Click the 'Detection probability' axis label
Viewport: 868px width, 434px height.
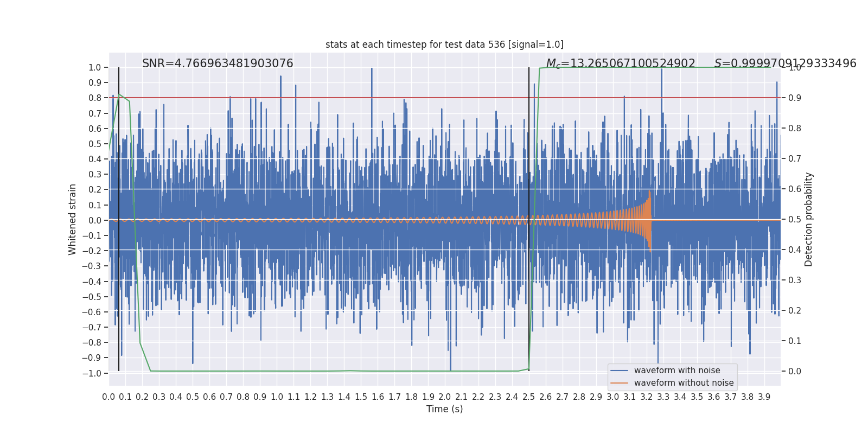809,219
